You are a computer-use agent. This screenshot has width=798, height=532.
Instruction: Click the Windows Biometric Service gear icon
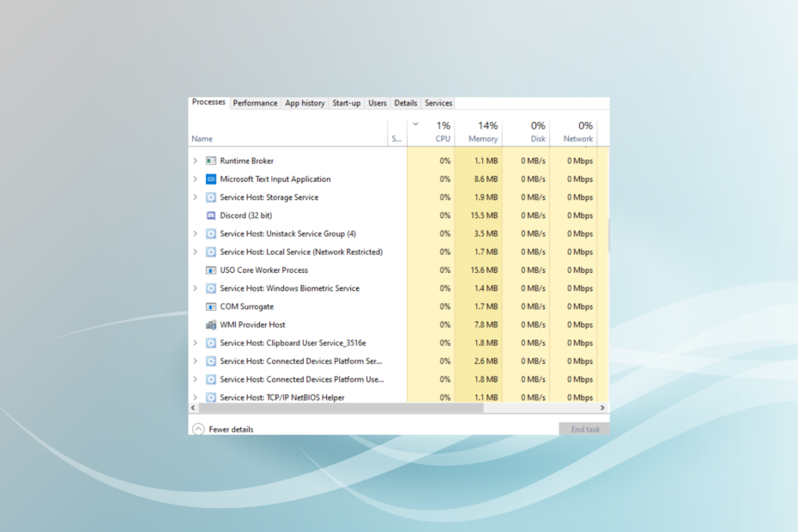click(211, 288)
